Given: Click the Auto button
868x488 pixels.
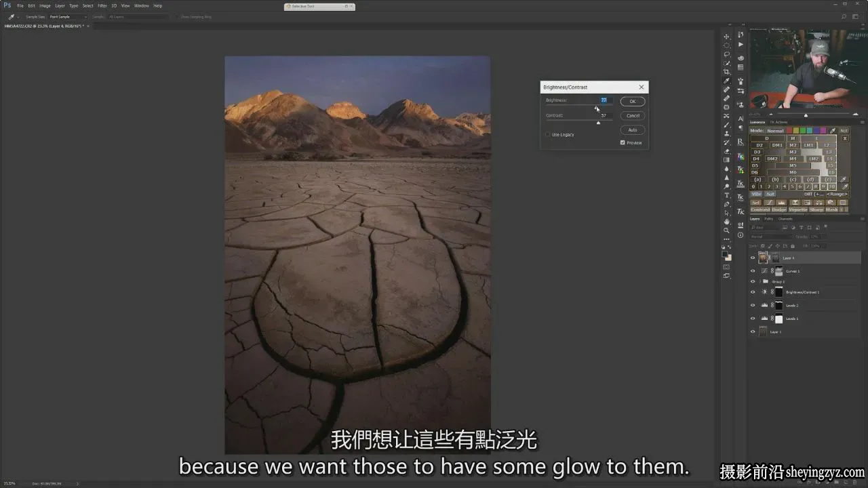Looking at the screenshot, I should pyautogui.click(x=632, y=130).
